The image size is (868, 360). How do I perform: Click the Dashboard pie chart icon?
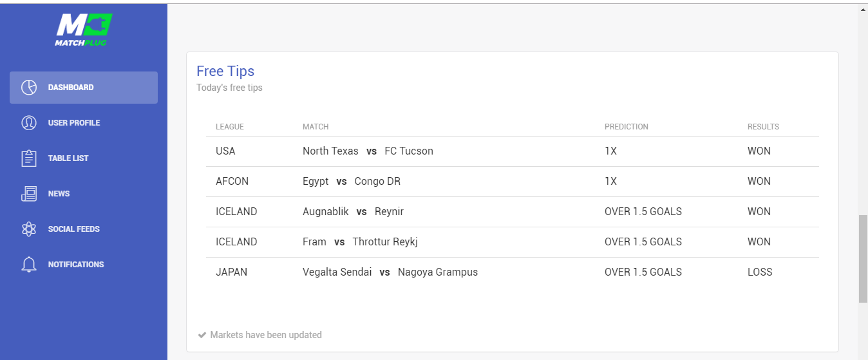click(x=29, y=88)
